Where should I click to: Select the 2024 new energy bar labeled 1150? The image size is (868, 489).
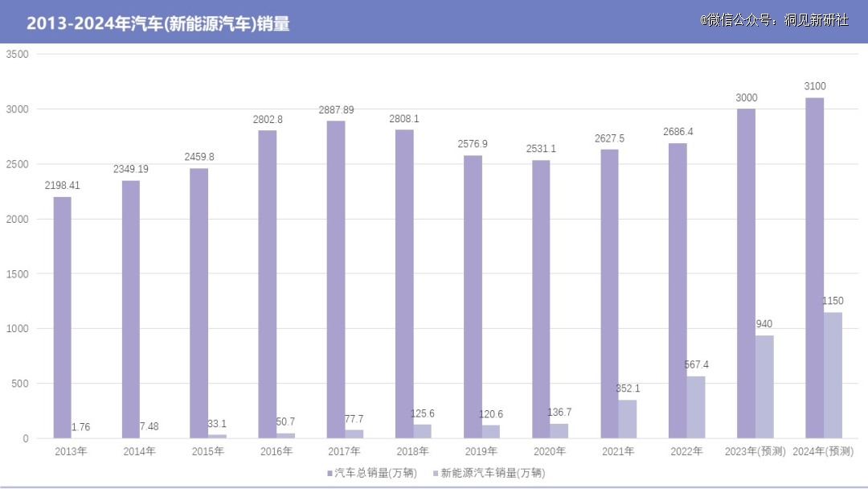pos(833,376)
